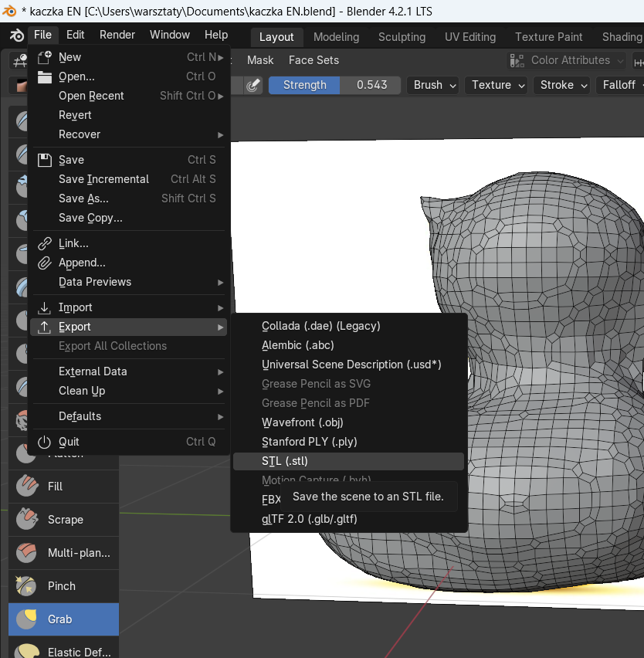Select the Pinch sculpt brush icon
The width and height of the screenshot is (644, 658).
pyautogui.click(x=26, y=586)
